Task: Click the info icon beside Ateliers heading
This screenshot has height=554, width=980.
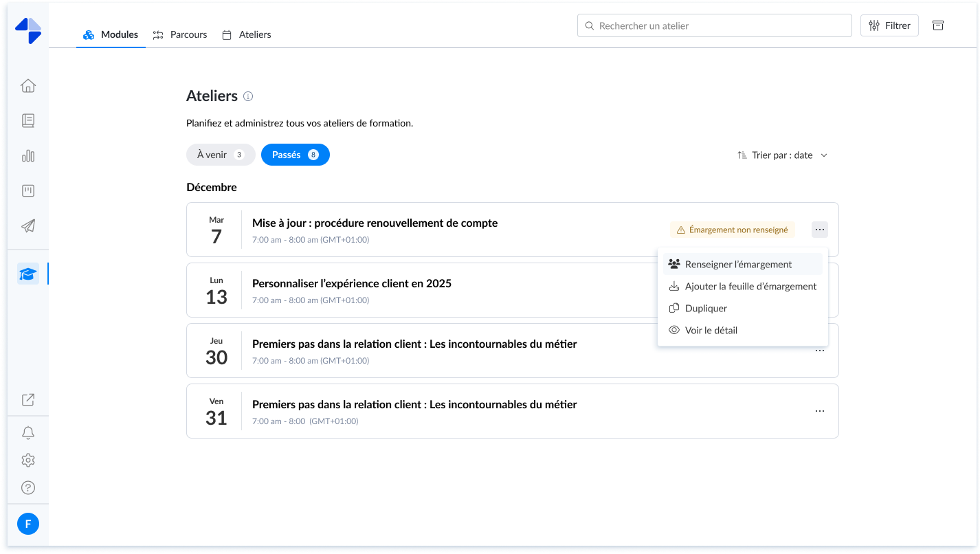Action: (x=248, y=96)
